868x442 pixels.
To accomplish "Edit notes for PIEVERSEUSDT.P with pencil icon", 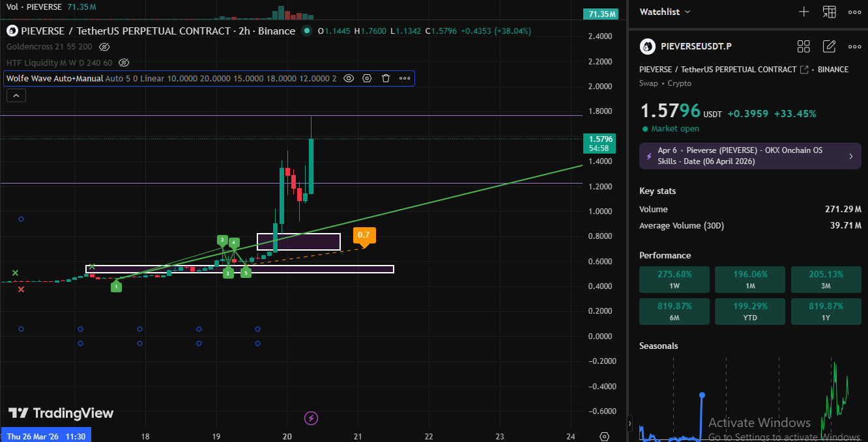I will [x=829, y=46].
